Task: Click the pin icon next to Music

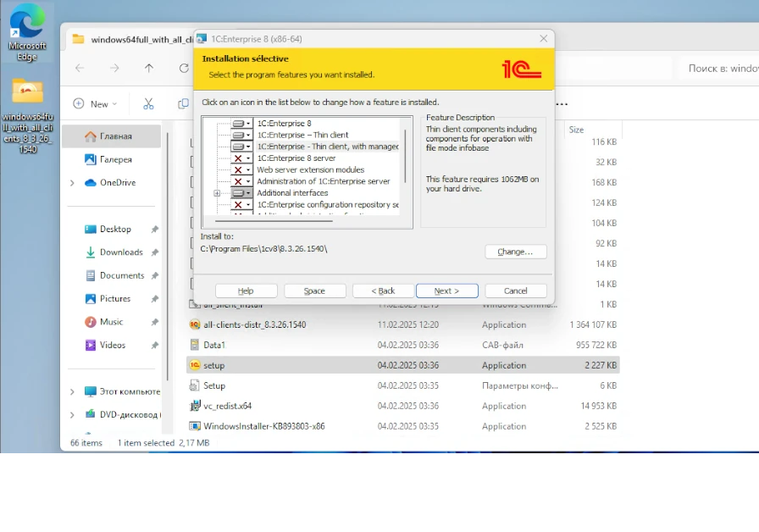Action: pyautogui.click(x=155, y=322)
